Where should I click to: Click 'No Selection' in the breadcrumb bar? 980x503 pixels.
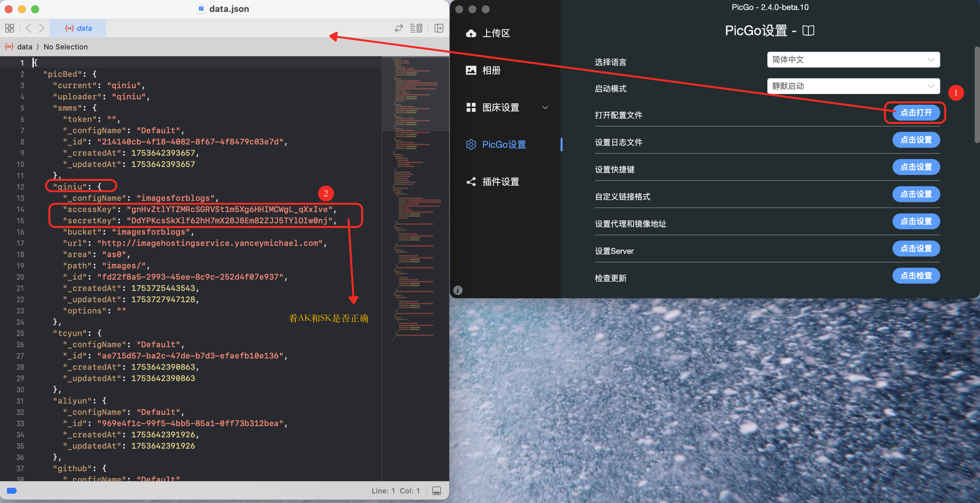point(66,47)
